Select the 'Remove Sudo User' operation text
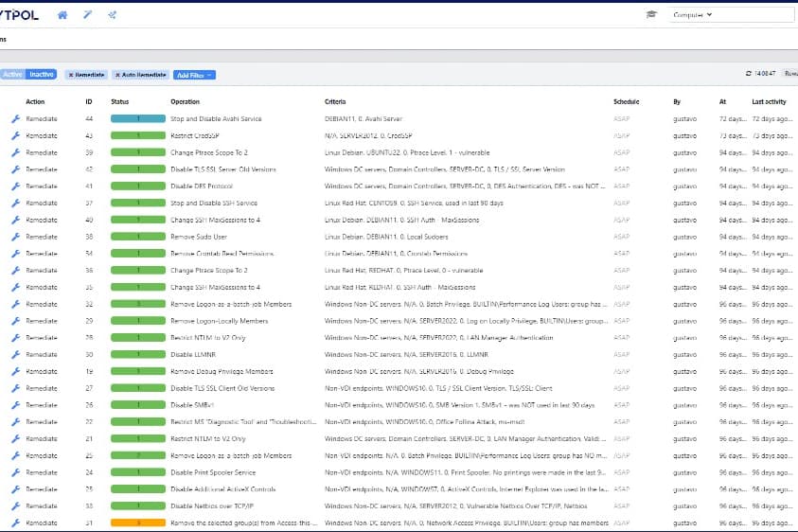This screenshot has height=532, width=798. click(199, 237)
